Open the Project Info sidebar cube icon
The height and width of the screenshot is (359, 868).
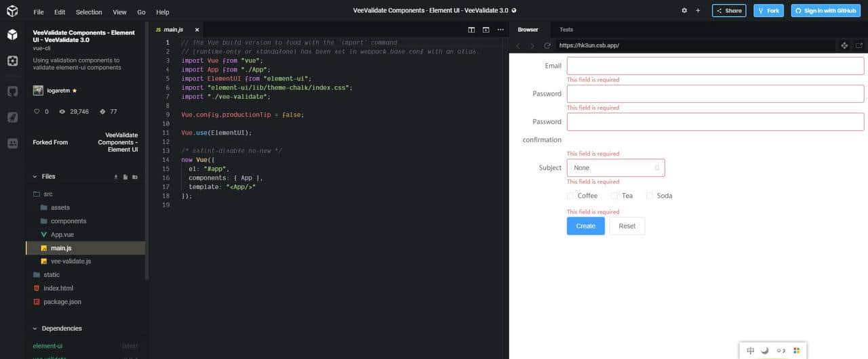(x=12, y=35)
